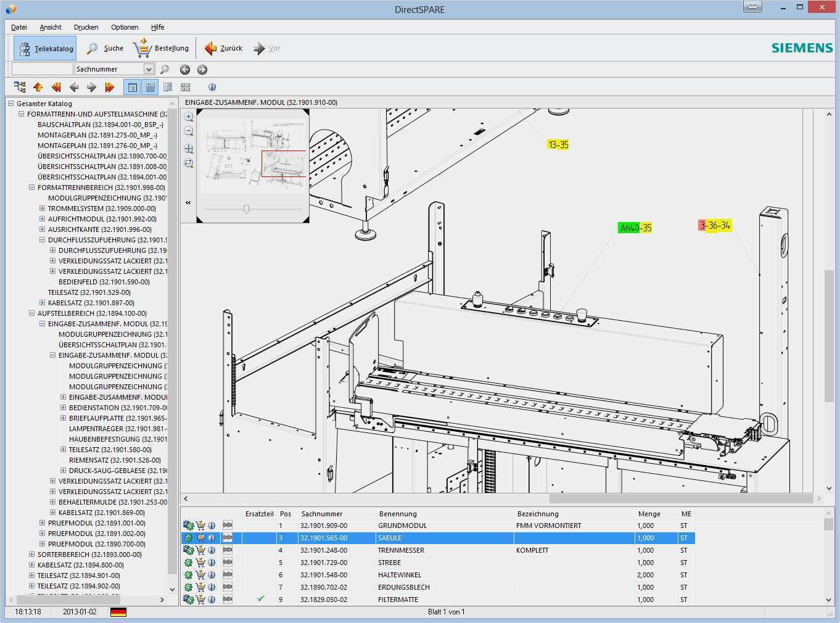Open the Ansicht menu
840x623 pixels.
pyautogui.click(x=51, y=27)
